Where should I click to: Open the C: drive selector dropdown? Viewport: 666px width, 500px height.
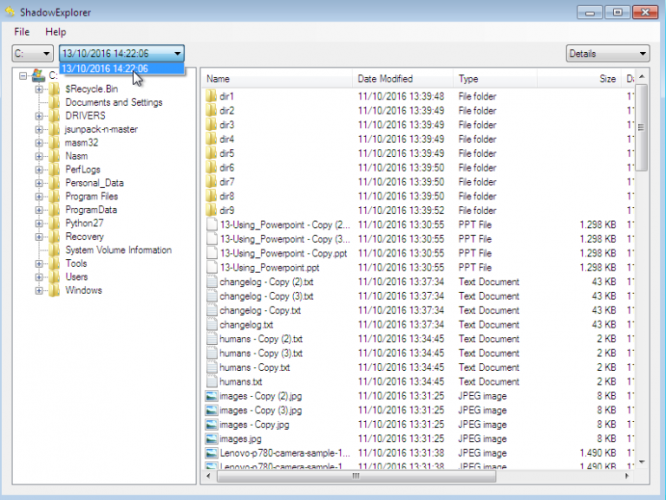33,54
